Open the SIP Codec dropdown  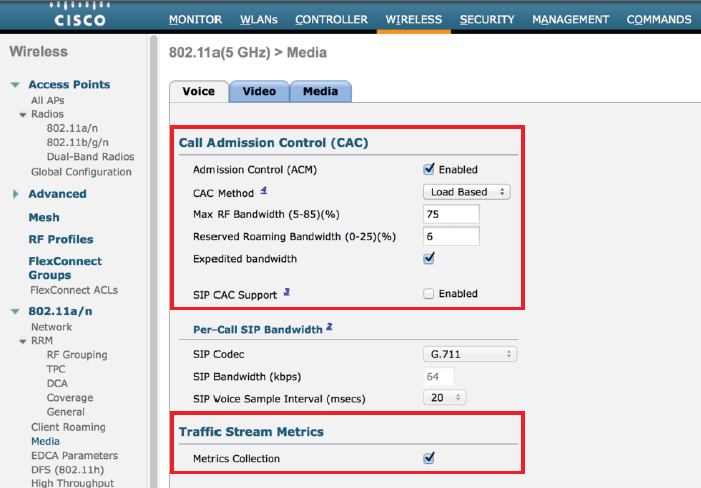[468, 354]
